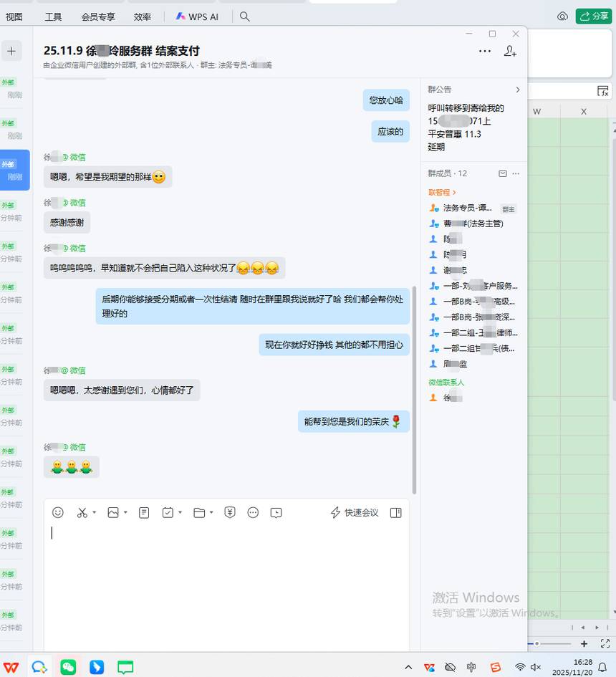Select the highlighted 外部 conversation in sidebar
Viewport: 616px width, 677px height.
[x=14, y=170]
